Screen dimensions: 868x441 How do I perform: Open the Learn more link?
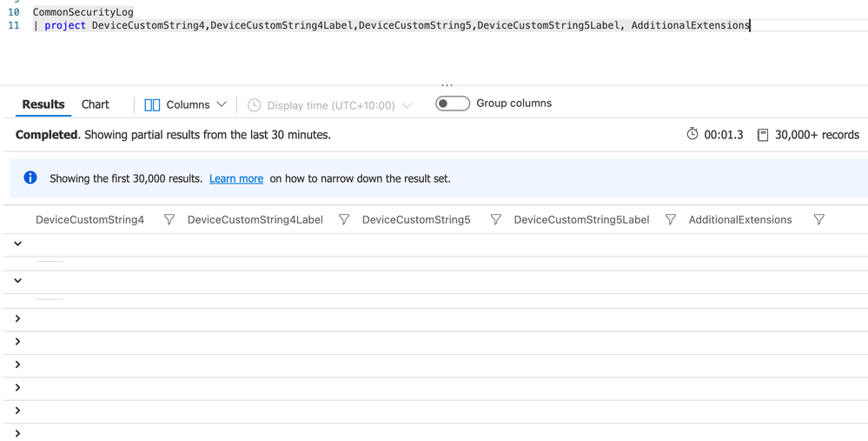(x=236, y=178)
